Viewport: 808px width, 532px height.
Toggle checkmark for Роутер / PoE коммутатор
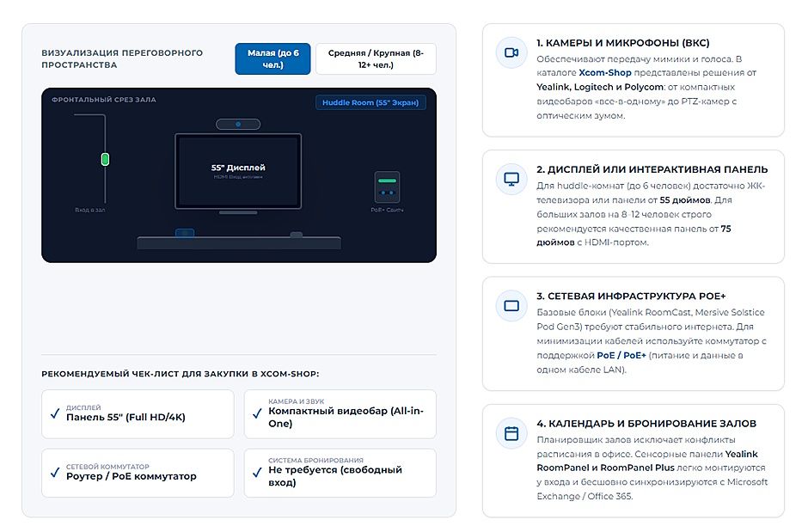(x=55, y=472)
